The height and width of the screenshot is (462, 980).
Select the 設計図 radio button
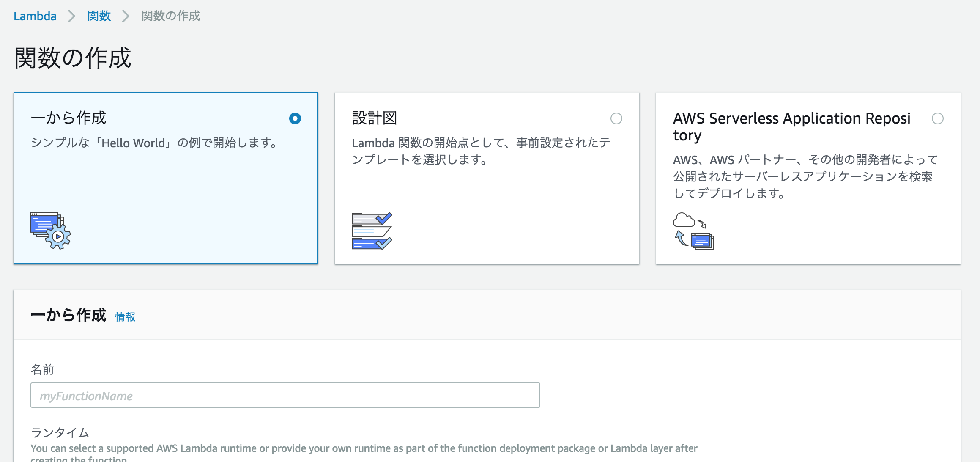click(x=616, y=118)
